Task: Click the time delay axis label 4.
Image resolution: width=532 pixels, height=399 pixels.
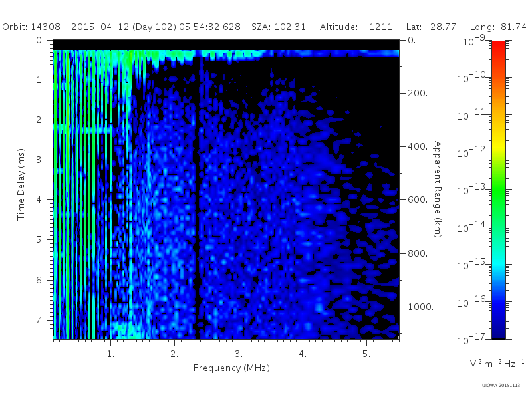Action: click(x=40, y=199)
